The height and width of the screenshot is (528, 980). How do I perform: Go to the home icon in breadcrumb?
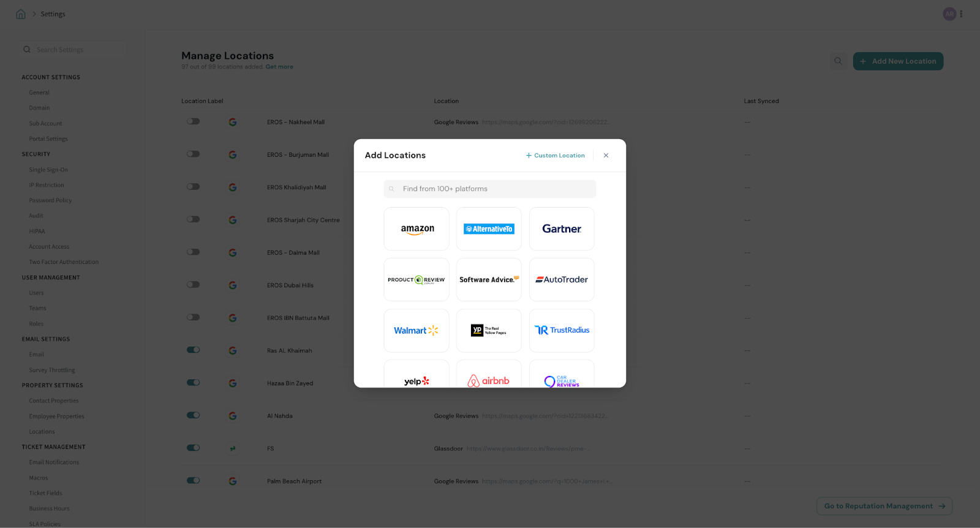[x=21, y=14]
